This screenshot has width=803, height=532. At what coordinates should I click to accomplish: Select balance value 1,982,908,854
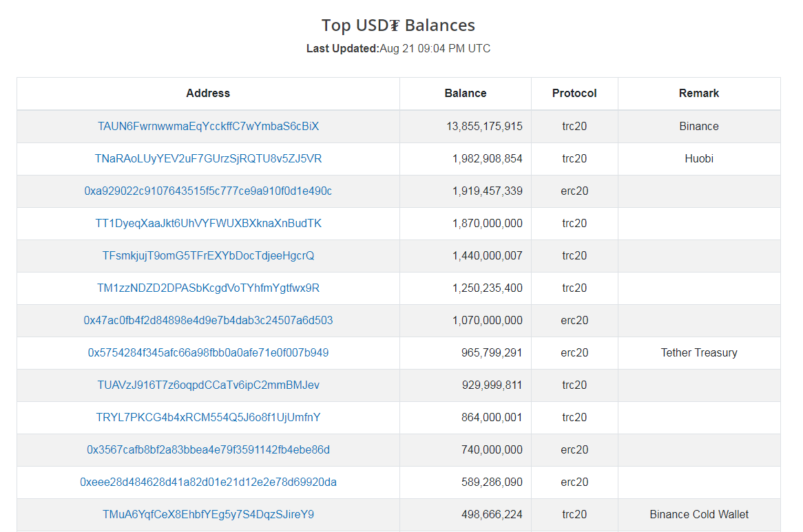[x=488, y=158]
